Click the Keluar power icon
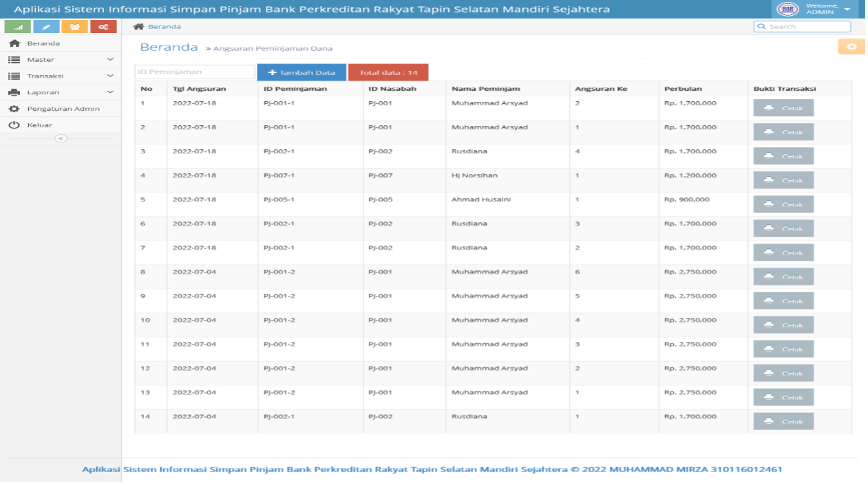Image resolution: width=868 pixels, height=485 pixels. [x=14, y=125]
